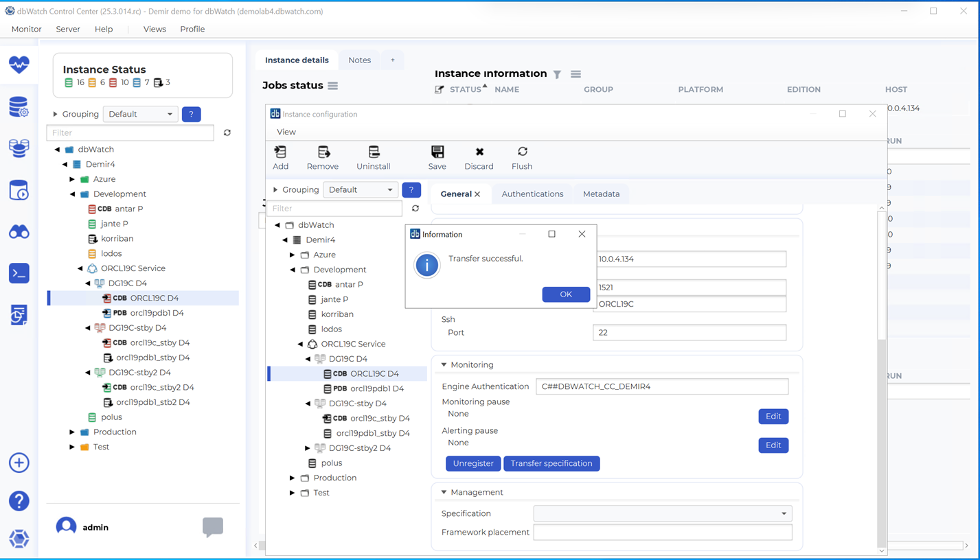The height and width of the screenshot is (560, 980).
Task: Click OK in the Information dialog
Action: [566, 294]
